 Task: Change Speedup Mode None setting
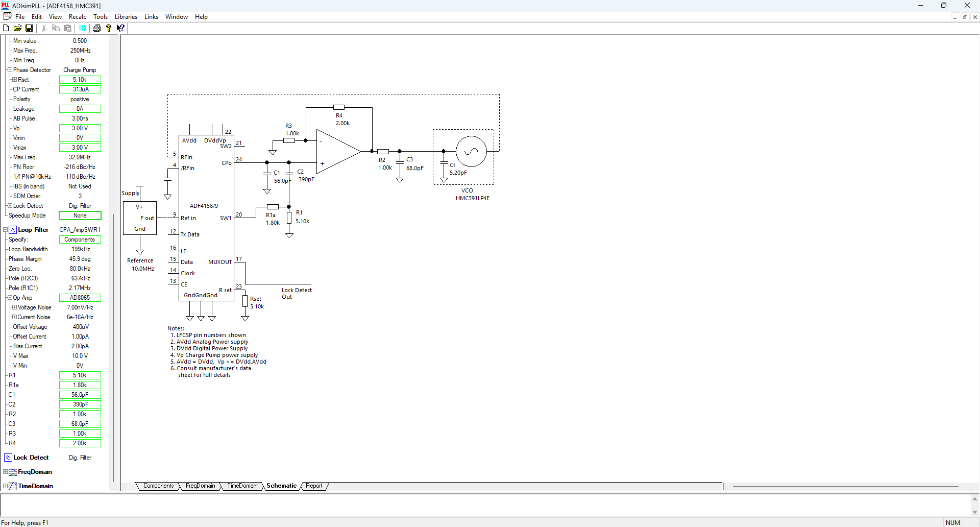point(80,215)
